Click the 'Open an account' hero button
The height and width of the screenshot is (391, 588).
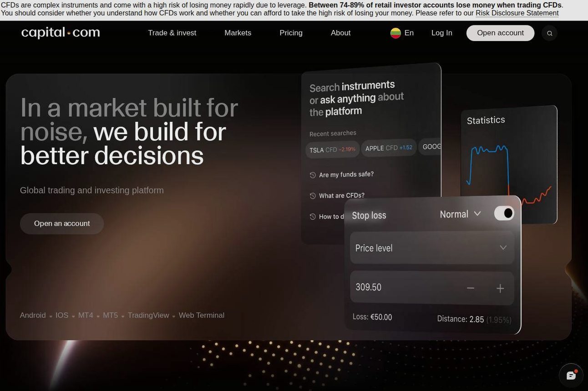click(x=62, y=224)
